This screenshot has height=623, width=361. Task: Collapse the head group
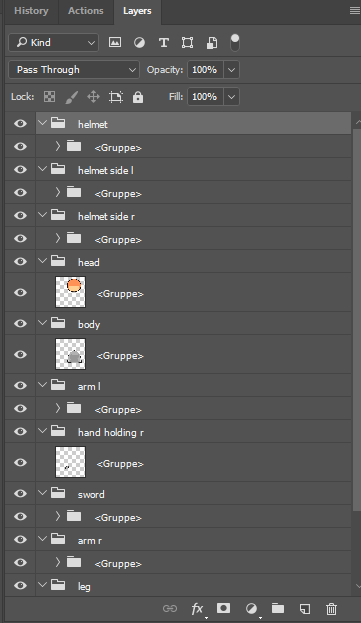pos(42,261)
